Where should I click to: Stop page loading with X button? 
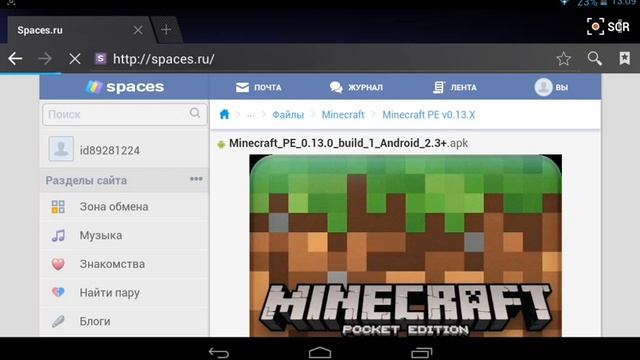[x=75, y=59]
